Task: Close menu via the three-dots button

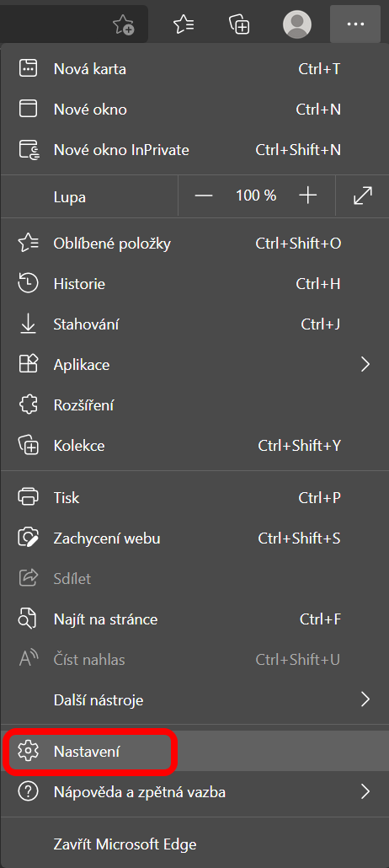Action: click(x=355, y=24)
